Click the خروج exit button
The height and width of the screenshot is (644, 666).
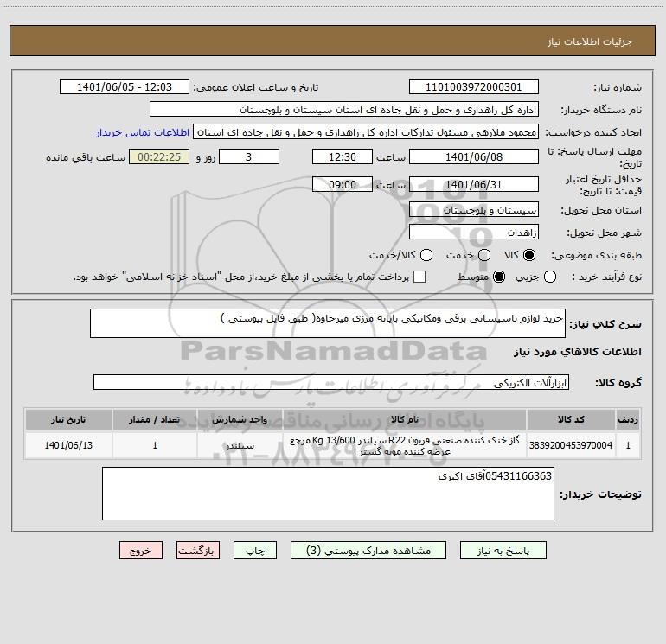point(141,550)
